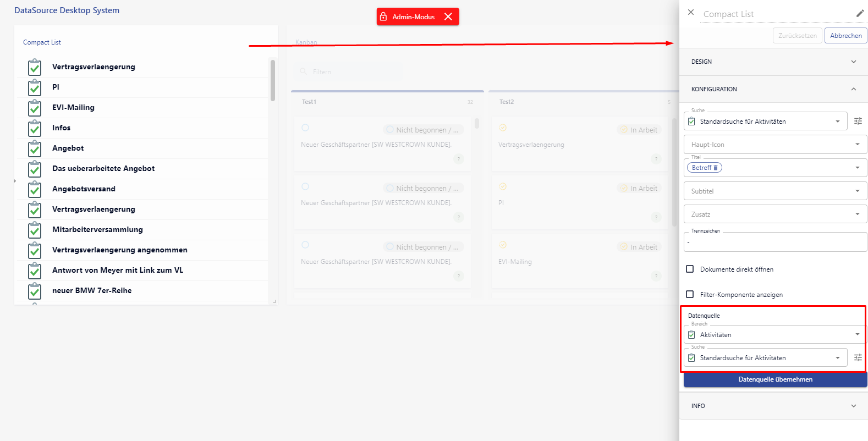Screen dimensions: 868x441
Task: Click the pencil edit icon beside Compact List title
Action: (x=860, y=14)
